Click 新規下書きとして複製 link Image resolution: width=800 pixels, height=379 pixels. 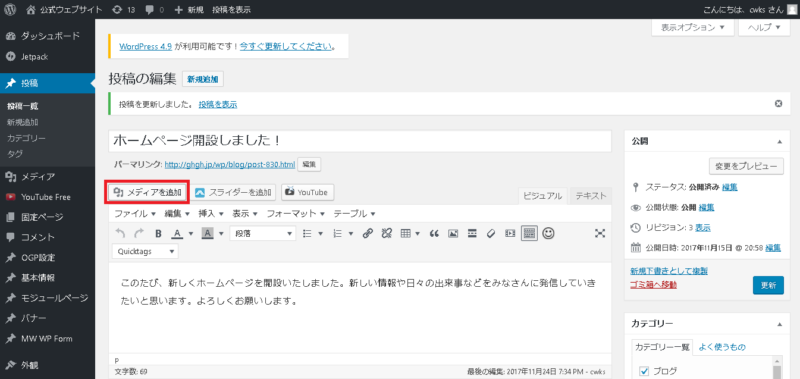[x=669, y=271]
